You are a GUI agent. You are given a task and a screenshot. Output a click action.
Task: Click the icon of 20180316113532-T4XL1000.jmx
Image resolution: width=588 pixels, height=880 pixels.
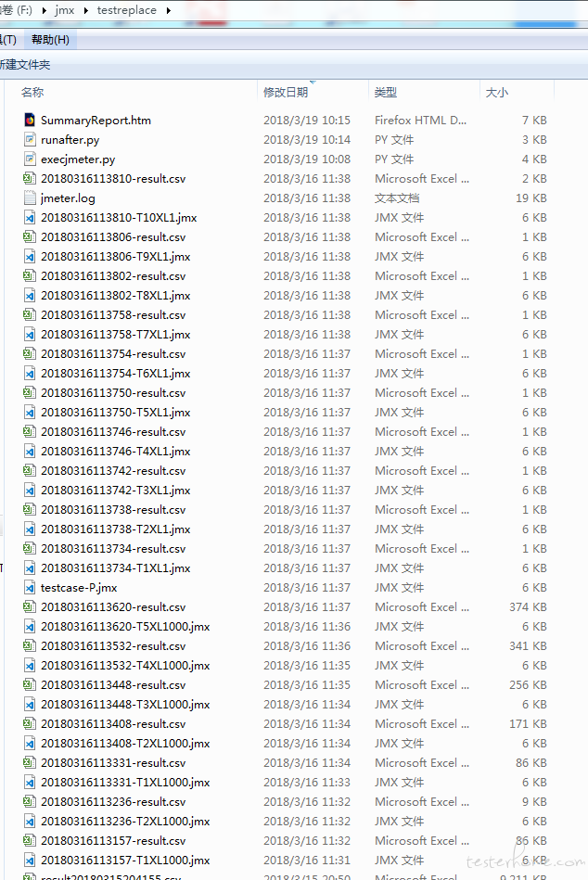pos(30,666)
